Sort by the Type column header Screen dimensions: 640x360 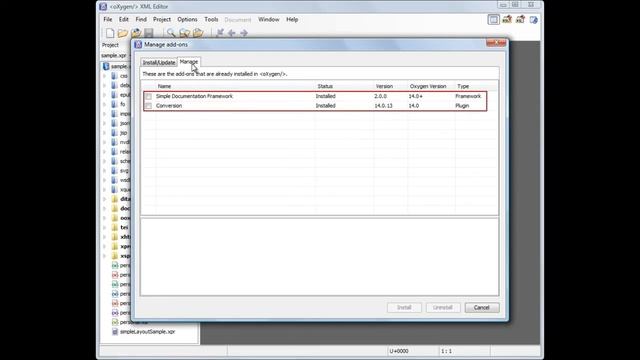463,86
